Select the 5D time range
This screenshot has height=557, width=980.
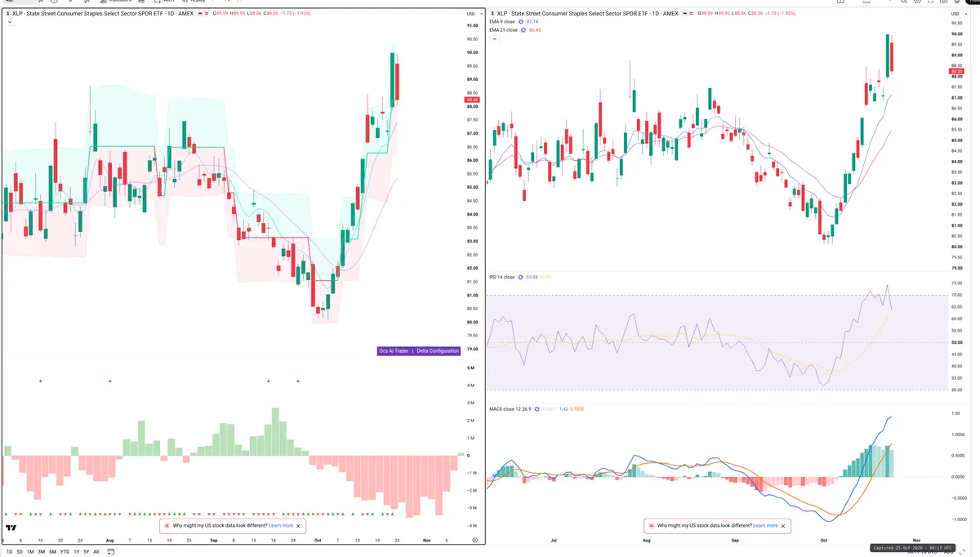[x=20, y=552]
